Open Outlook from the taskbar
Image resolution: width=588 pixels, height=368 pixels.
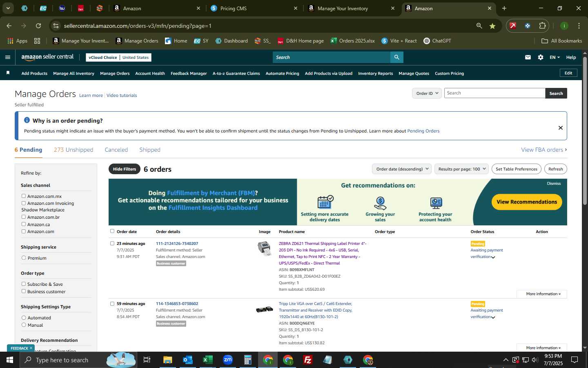point(187,360)
